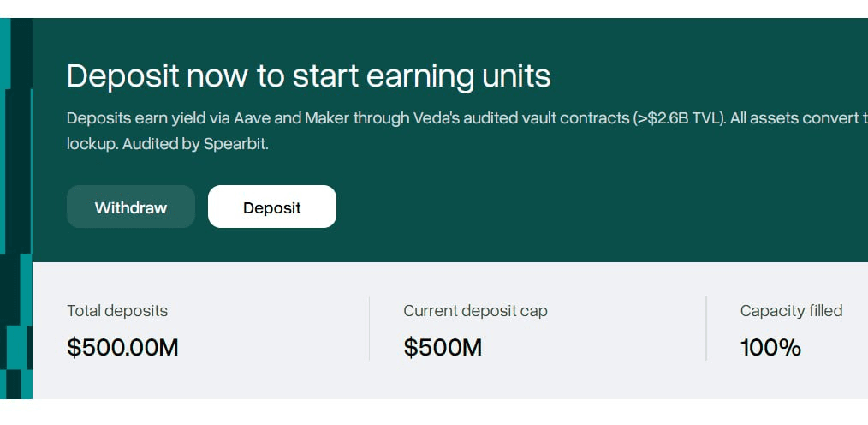
Task: Select the $500.00M total deposits value
Action: (x=123, y=348)
